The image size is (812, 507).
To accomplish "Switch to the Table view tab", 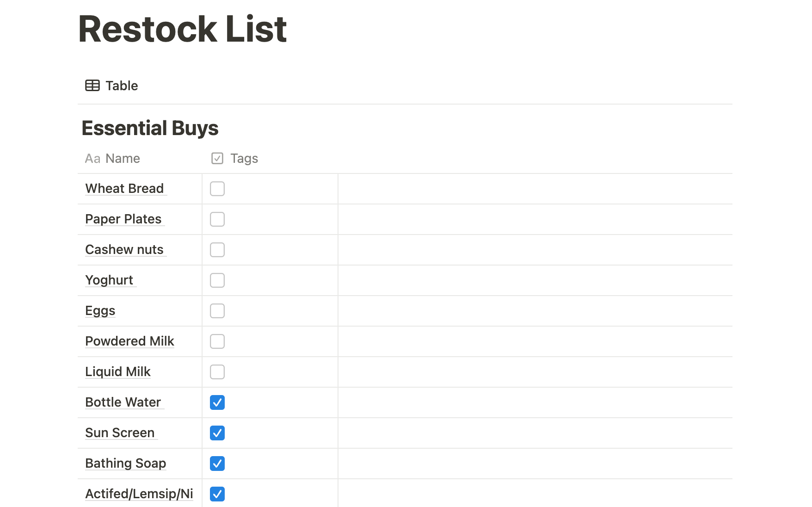I will coord(111,86).
